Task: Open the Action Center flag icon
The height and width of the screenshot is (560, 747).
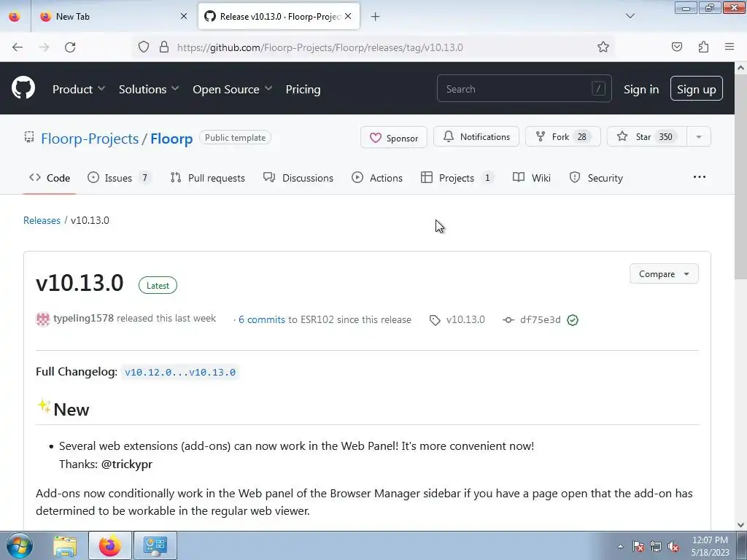Action: point(638,546)
